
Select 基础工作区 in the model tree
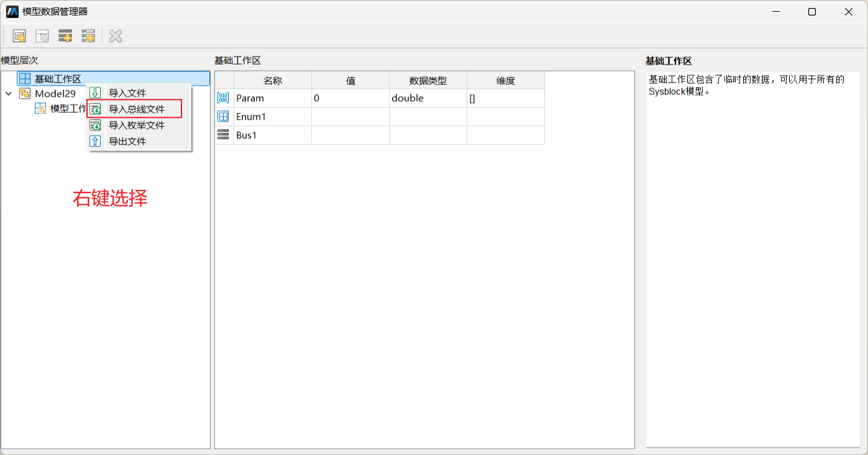tap(114, 79)
